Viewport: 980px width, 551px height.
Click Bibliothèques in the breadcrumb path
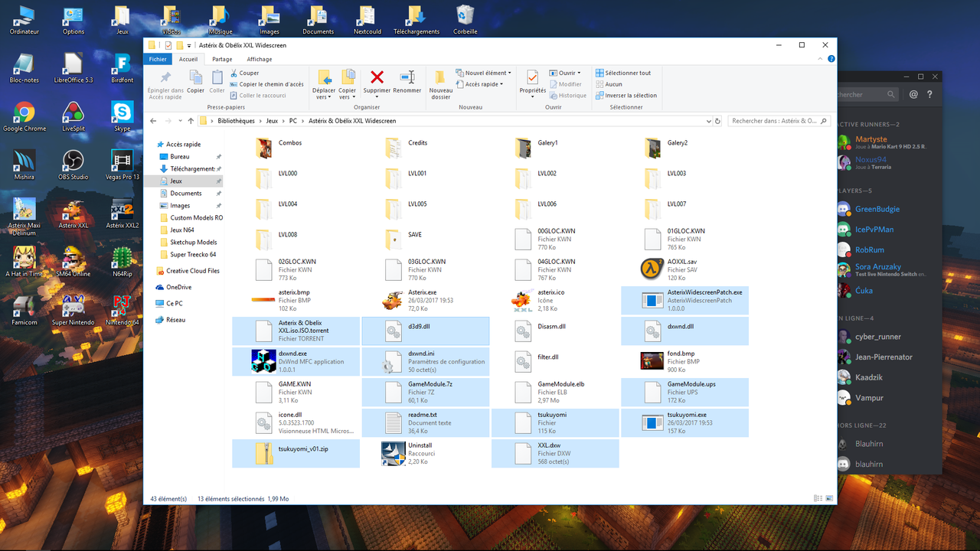click(236, 121)
